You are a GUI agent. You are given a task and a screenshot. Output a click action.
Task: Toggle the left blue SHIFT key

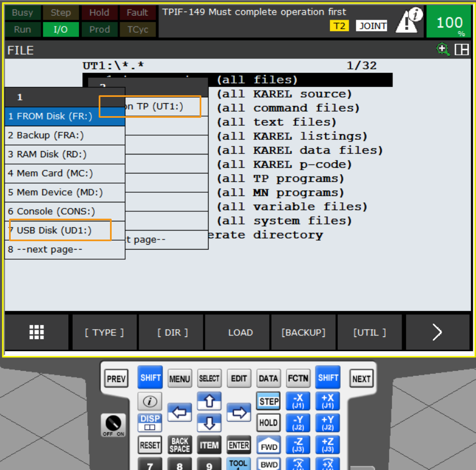(x=150, y=378)
